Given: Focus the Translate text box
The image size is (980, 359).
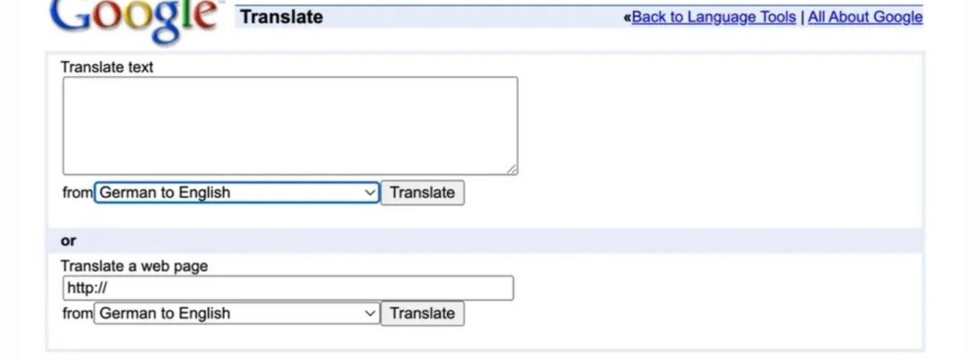Looking at the screenshot, I should [290, 126].
